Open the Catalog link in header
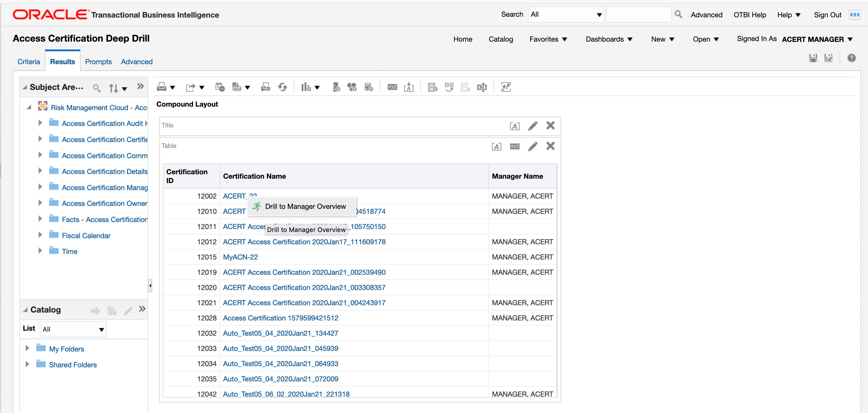This screenshot has width=868, height=413. pyautogui.click(x=501, y=39)
